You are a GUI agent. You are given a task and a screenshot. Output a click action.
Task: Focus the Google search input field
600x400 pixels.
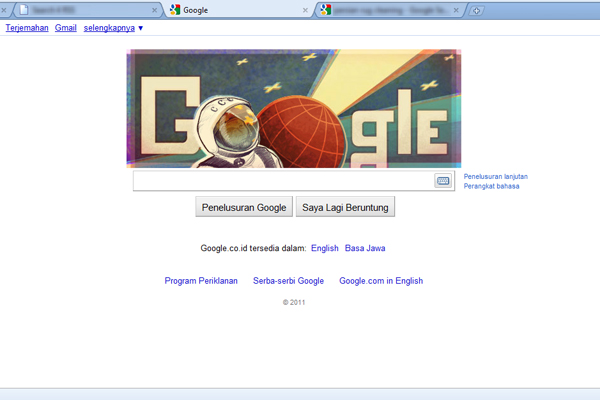[x=283, y=181]
